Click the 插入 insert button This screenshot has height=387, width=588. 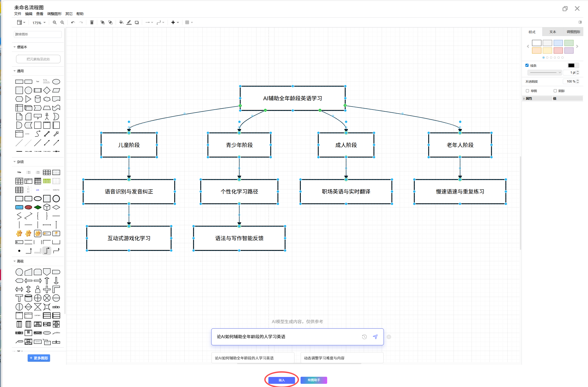(281, 380)
